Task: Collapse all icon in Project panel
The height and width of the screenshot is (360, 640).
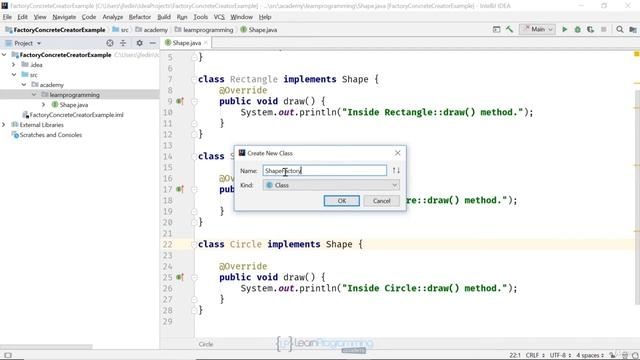Action: [123, 43]
